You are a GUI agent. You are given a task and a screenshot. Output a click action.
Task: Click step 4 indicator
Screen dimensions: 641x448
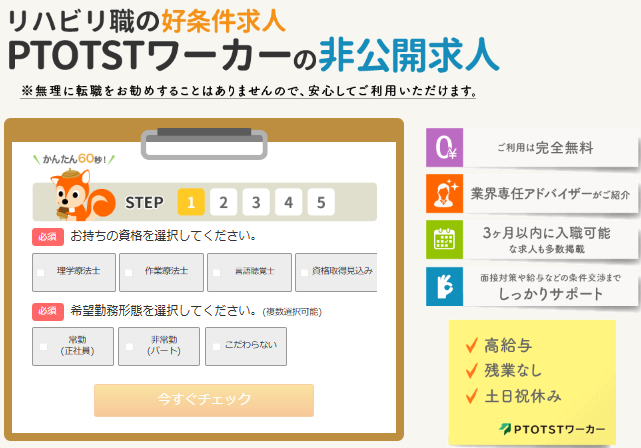point(289,202)
